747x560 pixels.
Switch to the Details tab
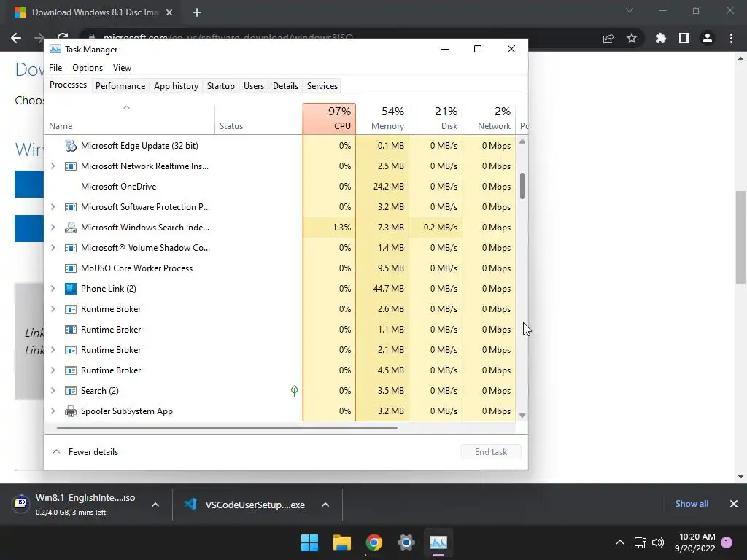tap(285, 86)
